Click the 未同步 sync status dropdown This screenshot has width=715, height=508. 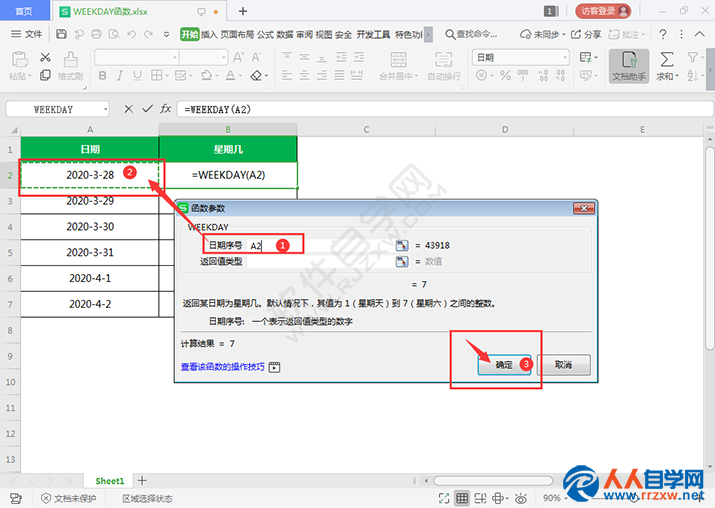click(543, 34)
